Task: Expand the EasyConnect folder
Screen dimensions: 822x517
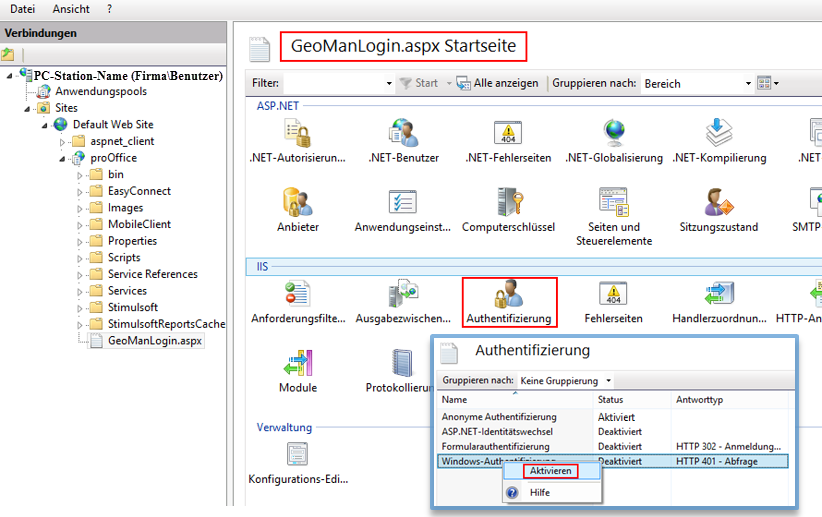Action: point(80,192)
